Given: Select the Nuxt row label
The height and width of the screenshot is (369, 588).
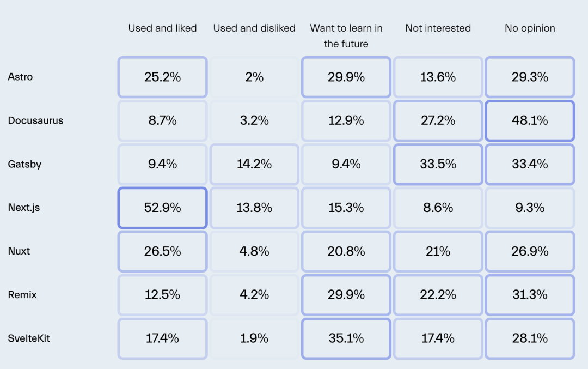Looking at the screenshot, I should click(x=19, y=251).
